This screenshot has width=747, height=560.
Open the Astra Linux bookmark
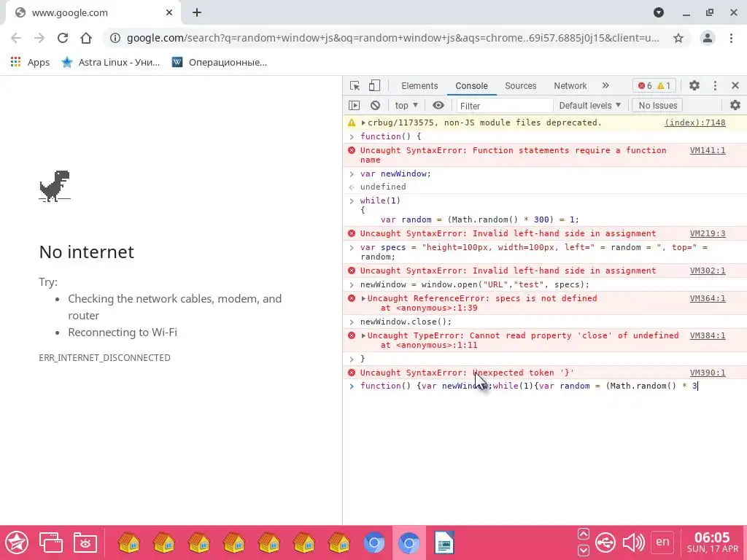[111, 63]
